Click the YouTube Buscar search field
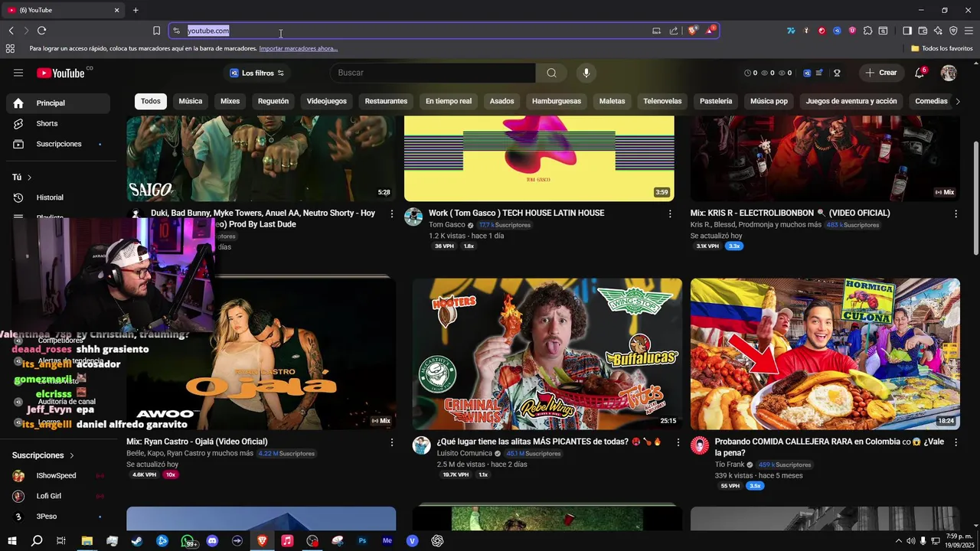The width and height of the screenshot is (980, 551). click(433, 73)
